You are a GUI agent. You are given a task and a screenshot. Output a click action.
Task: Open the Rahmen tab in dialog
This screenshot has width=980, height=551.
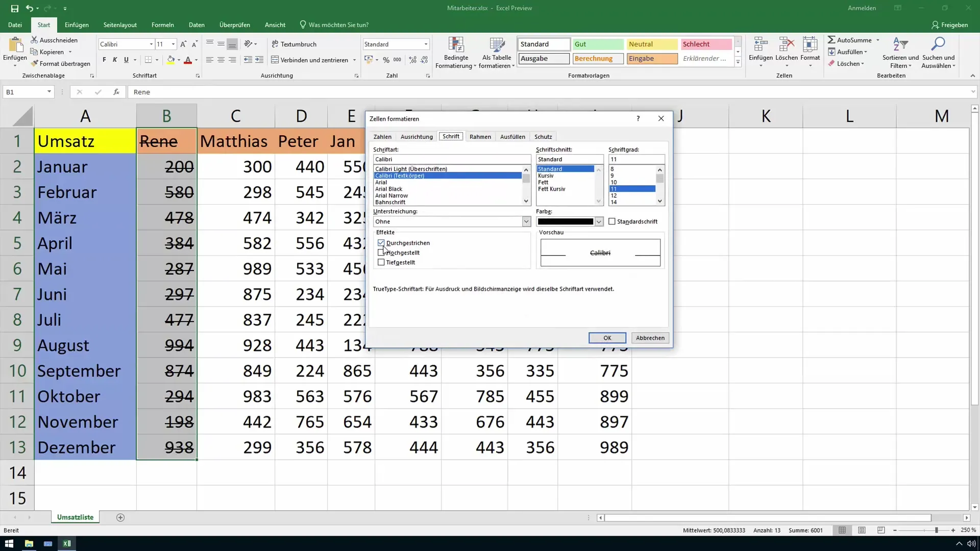pos(480,137)
